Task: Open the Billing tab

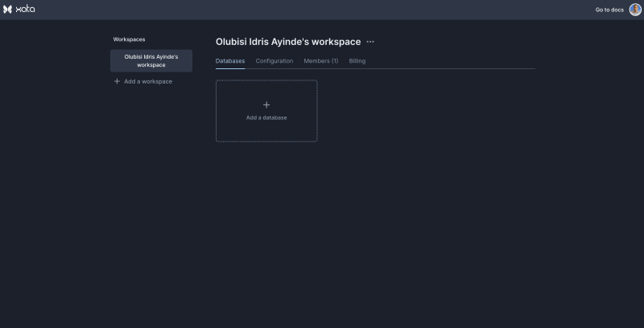Action: (x=357, y=60)
